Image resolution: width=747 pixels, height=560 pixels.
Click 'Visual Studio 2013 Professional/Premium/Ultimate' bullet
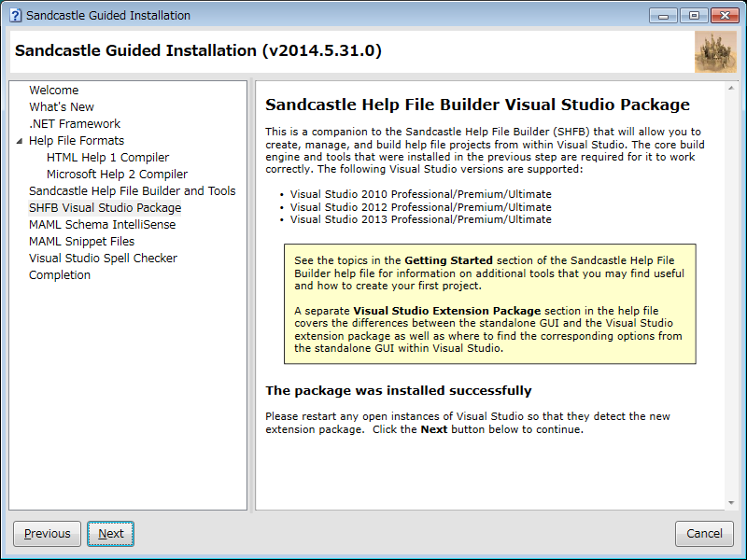(421, 219)
